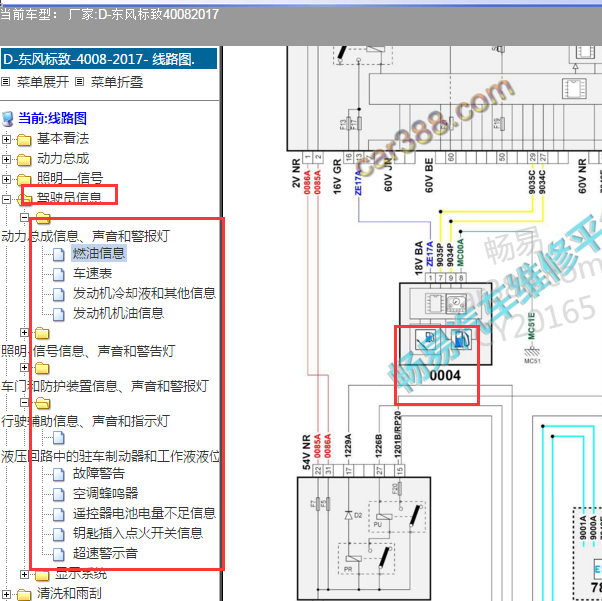Click the 9035C wire label
602x601 pixels.
click(532, 181)
